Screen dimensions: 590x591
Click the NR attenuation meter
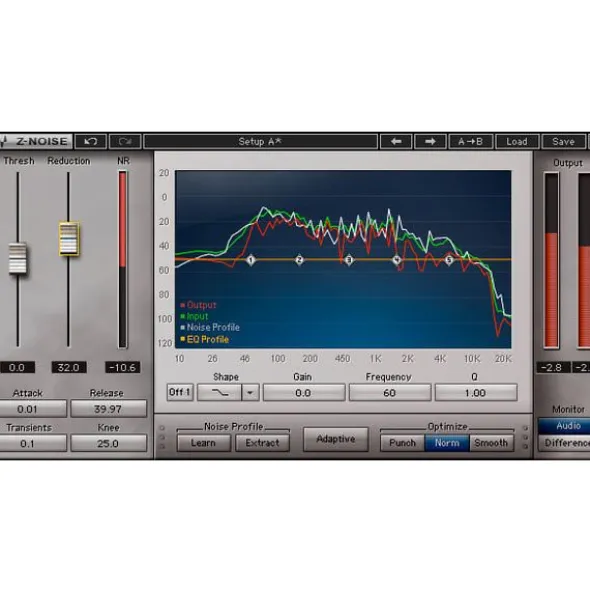123,259
